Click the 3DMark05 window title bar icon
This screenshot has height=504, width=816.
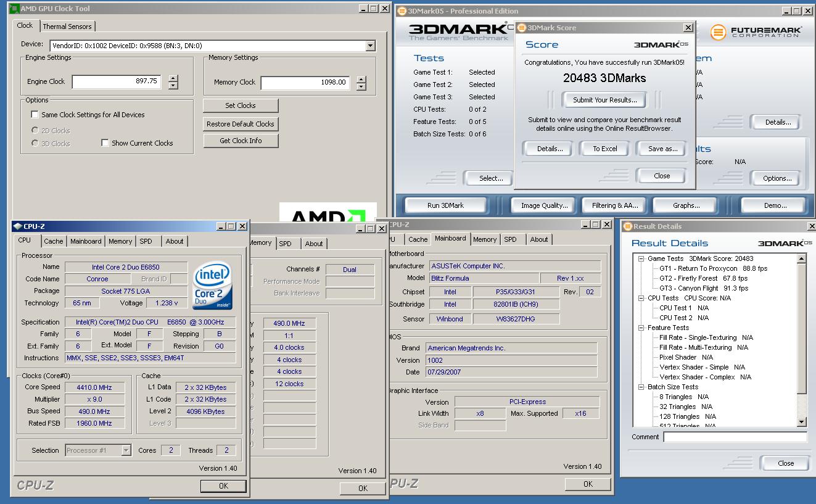[x=402, y=10]
